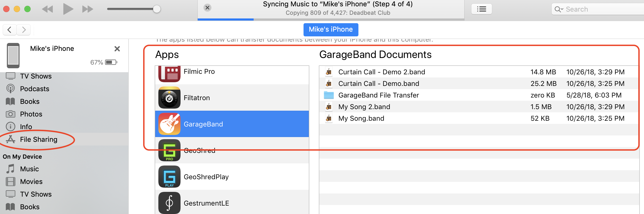Click the sync progress bar
The image size is (644, 214).
331,19
